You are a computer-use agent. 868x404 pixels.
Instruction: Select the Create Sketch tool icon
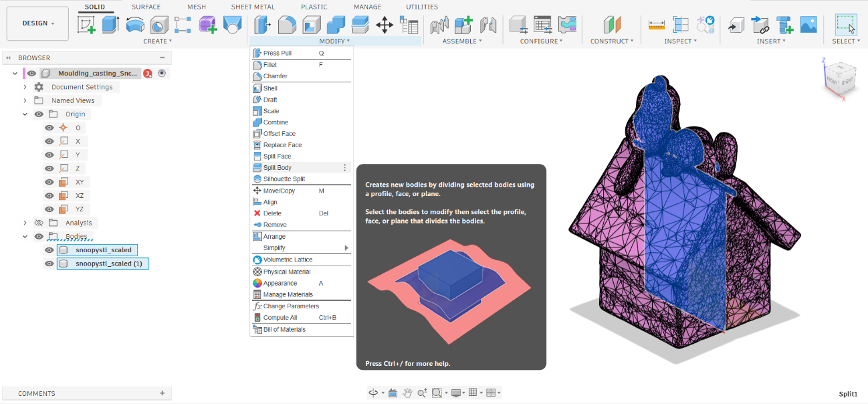[87, 25]
